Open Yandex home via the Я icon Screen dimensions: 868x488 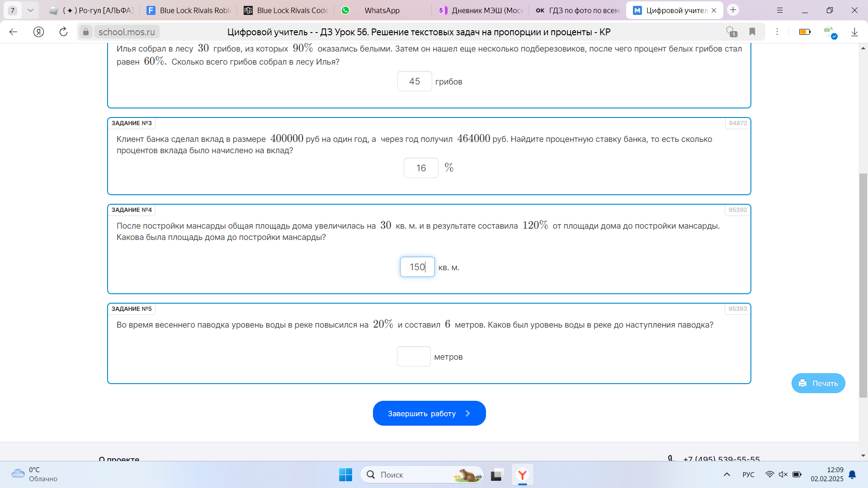pyautogui.click(x=39, y=32)
